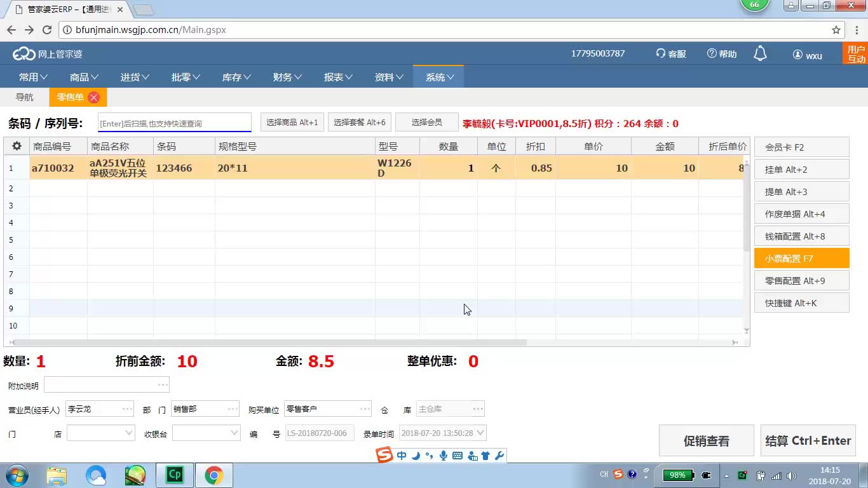This screenshot has width=868, height=488.
Task: Click the table settings gear icon
Action: (17, 146)
